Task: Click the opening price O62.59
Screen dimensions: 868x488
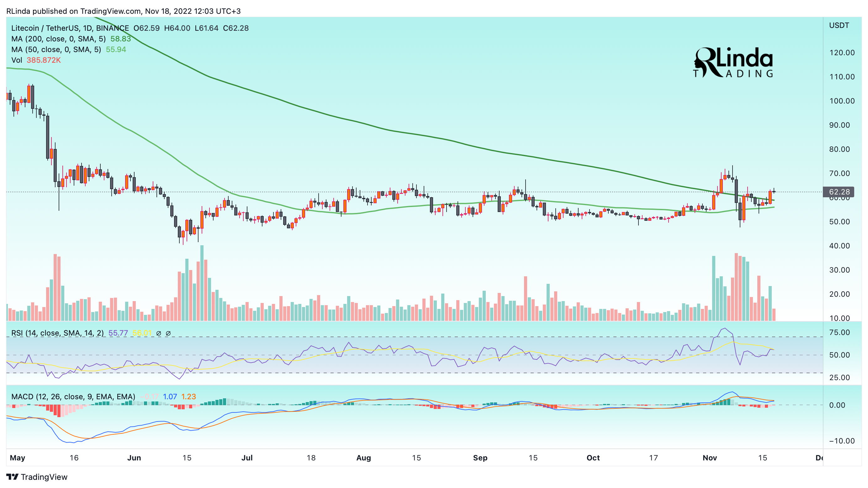Action: pyautogui.click(x=146, y=28)
